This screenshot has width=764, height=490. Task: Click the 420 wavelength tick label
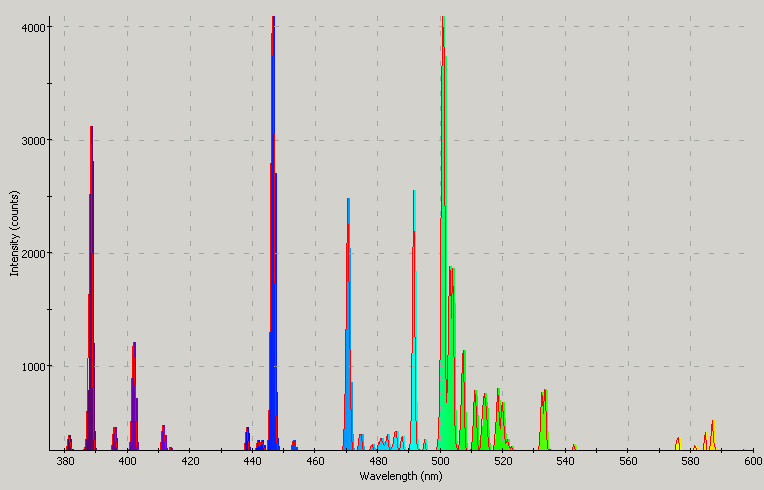190,461
